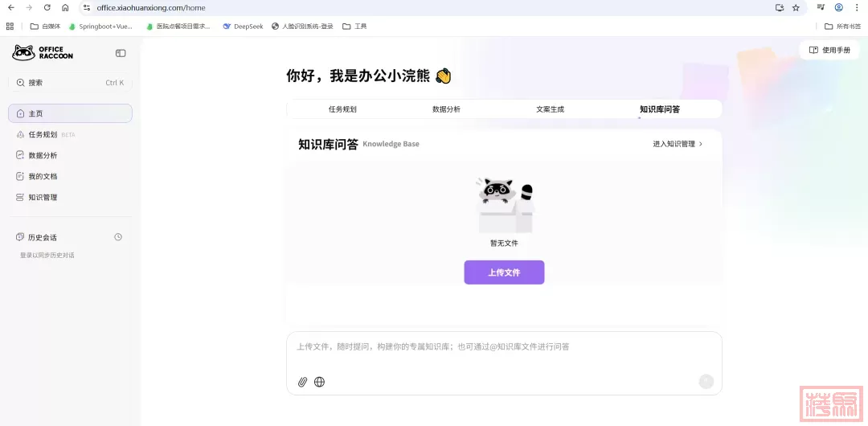
Task: Switch to the 任务规划 tab
Action: click(342, 109)
